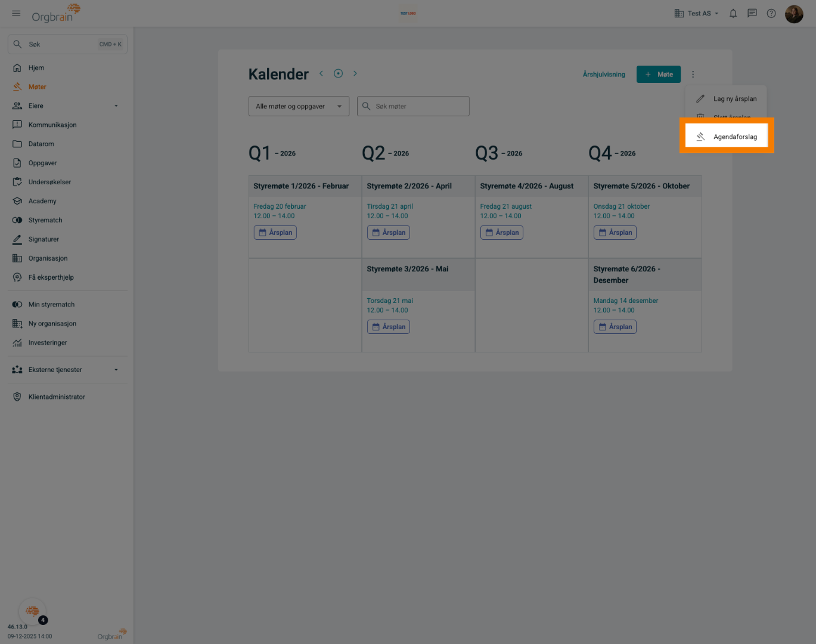
Task: Open Styremøte 2/2026 - April meeting
Action: pyautogui.click(x=409, y=186)
